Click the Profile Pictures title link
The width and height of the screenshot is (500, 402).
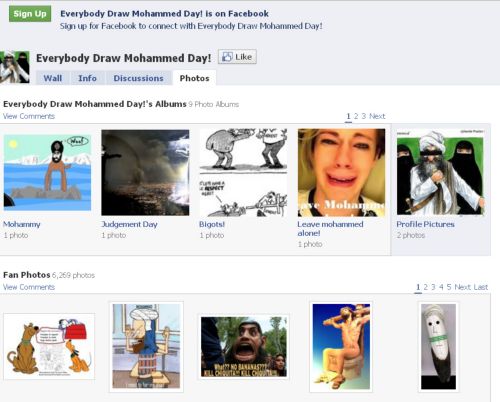click(x=425, y=224)
